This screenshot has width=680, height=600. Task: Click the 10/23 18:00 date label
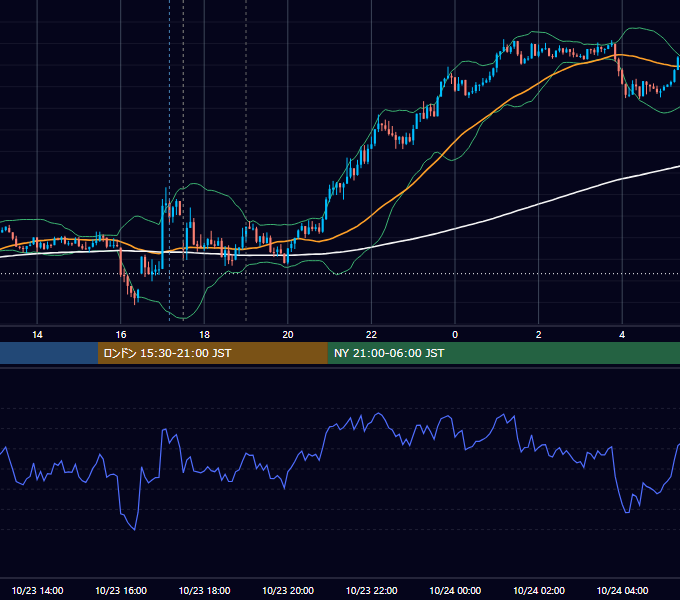click(204, 590)
